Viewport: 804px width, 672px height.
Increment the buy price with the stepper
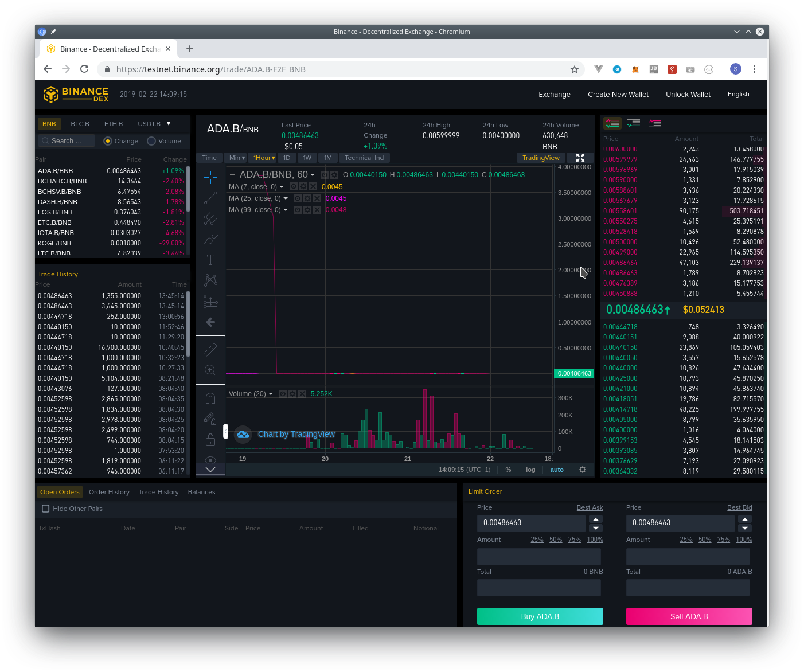pos(595,519)
